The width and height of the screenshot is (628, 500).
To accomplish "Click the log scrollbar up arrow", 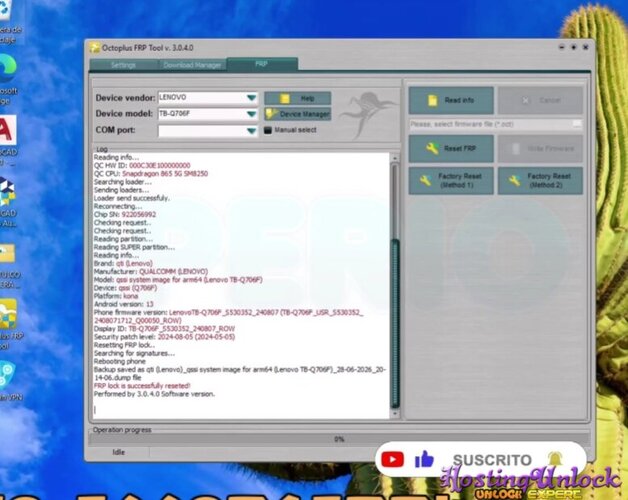I will coord(395,158).
